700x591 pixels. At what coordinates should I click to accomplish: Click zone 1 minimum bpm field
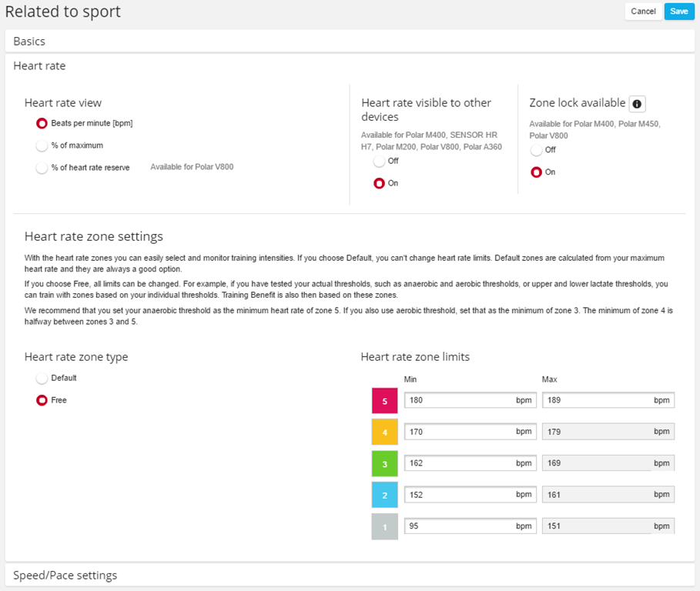460,526
